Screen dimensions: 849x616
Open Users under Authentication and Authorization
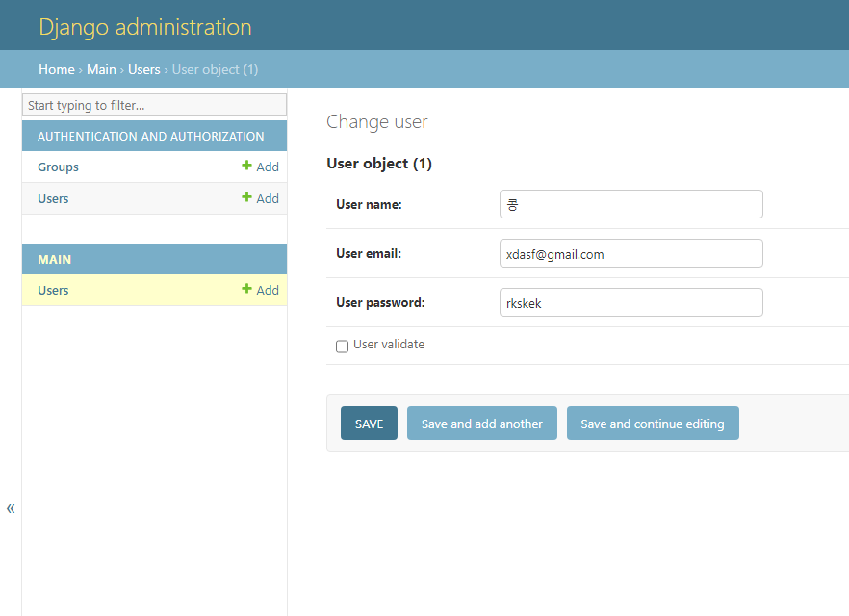53,199
